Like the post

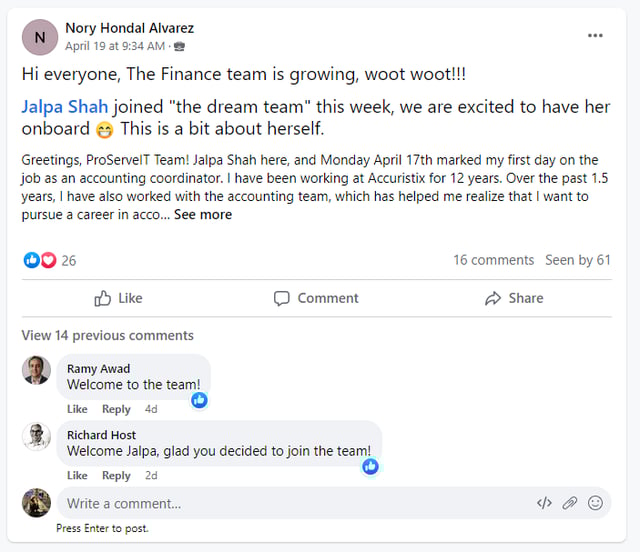118,298
